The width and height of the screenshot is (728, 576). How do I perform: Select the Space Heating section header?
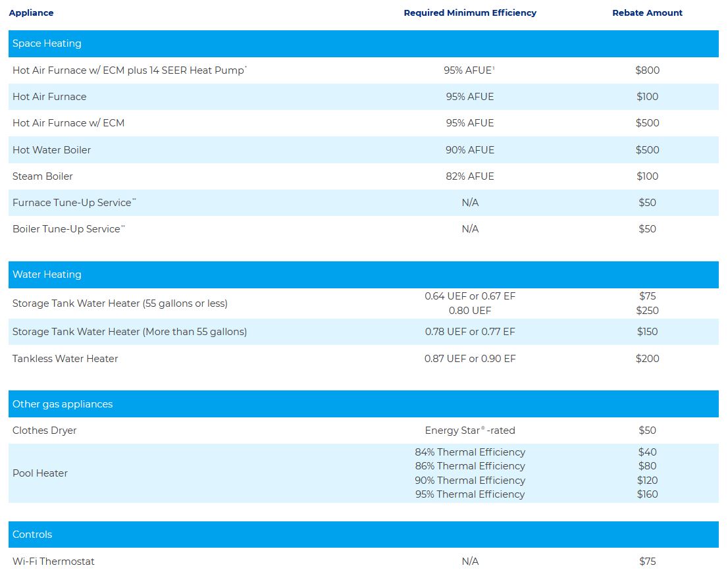click(47, 43)
